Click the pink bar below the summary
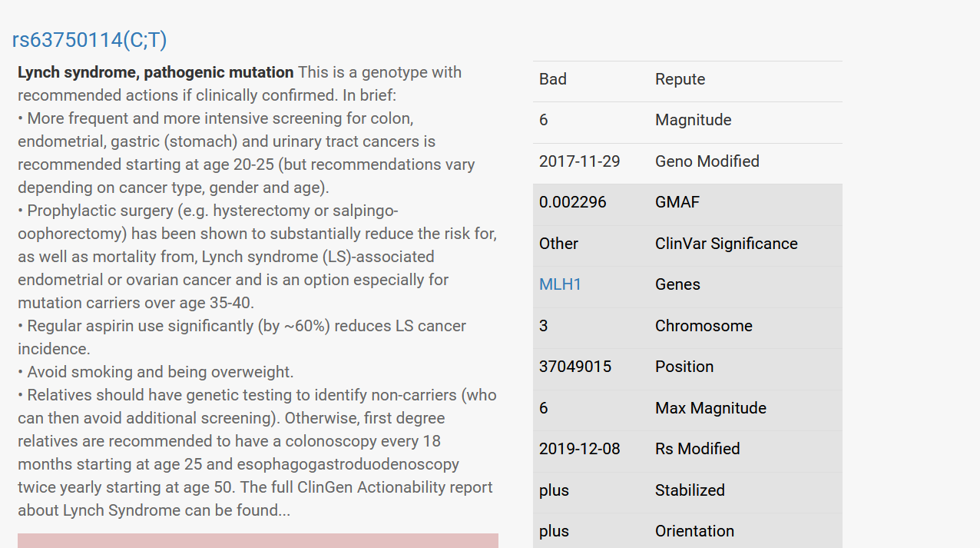The width and height of the screenshot is (980, 548). 258,540
